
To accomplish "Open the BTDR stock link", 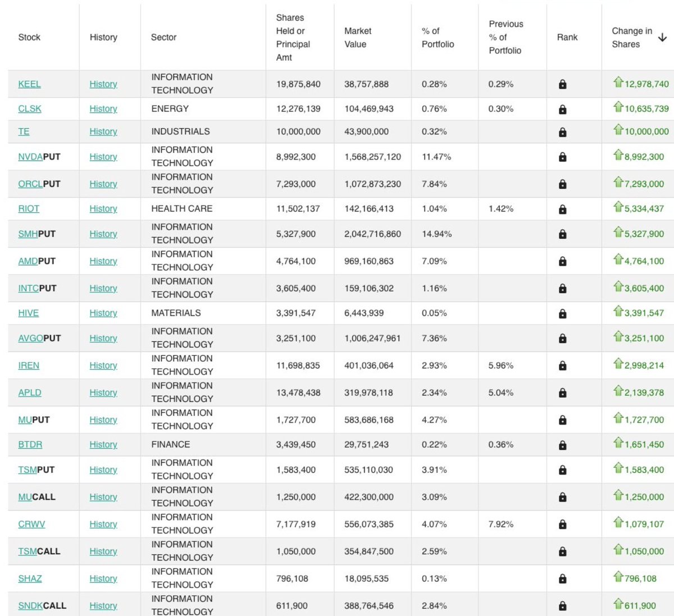I will pyautogui.click(x=30, y=445).
